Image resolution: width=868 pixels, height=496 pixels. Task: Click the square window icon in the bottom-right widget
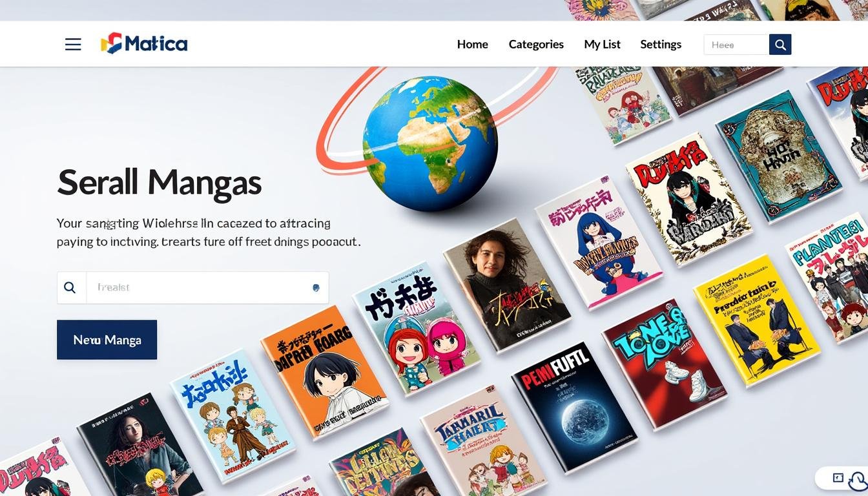(838, 478)
